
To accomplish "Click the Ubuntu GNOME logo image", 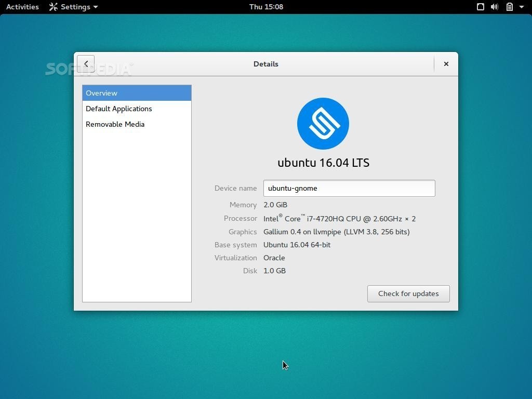I will tap(323, 124).
